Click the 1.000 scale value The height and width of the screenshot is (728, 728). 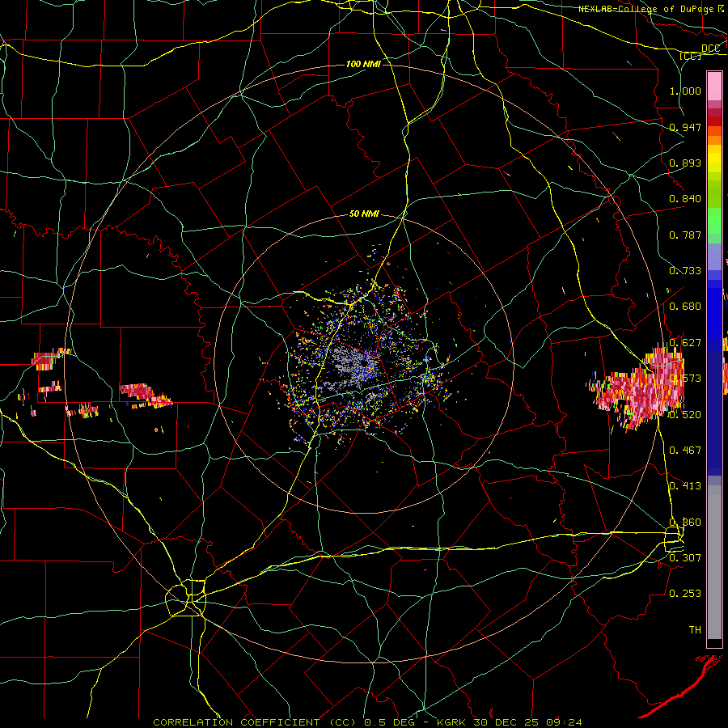coord(685,91)
